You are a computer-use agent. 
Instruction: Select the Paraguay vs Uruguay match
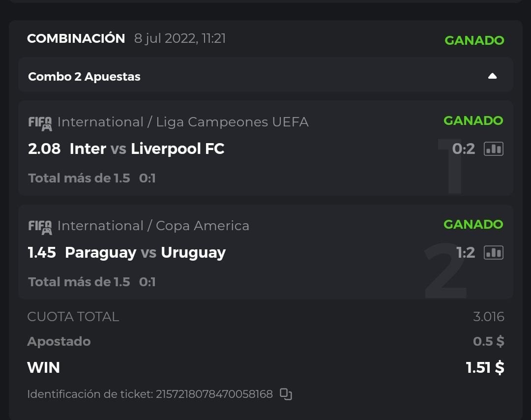145,252
